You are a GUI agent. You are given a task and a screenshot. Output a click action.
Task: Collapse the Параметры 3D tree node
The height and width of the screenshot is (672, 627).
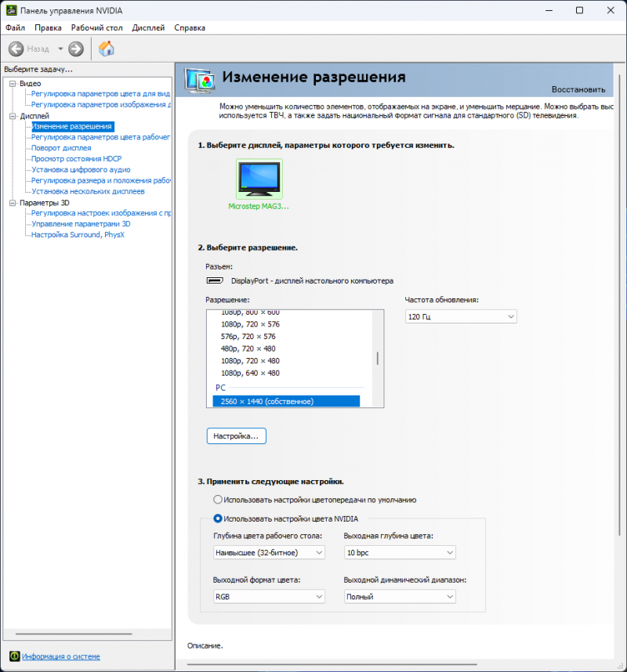click(13, 203)
